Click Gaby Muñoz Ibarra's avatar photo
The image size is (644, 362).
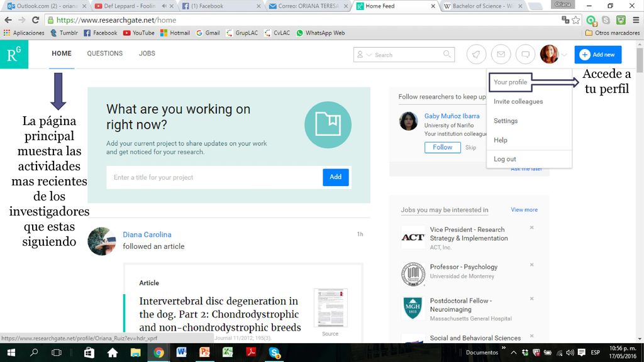(409, 121)
